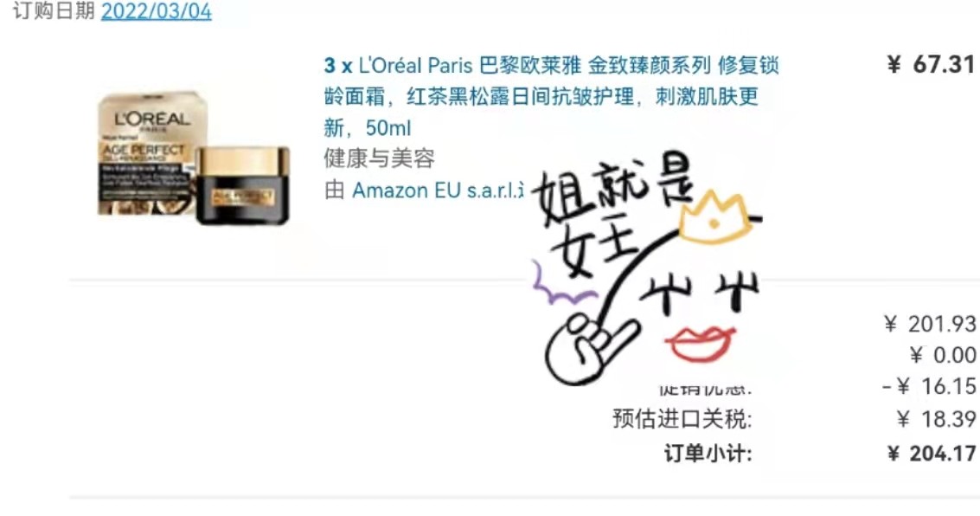Open the L'Oréal Paris product title link

551,96
